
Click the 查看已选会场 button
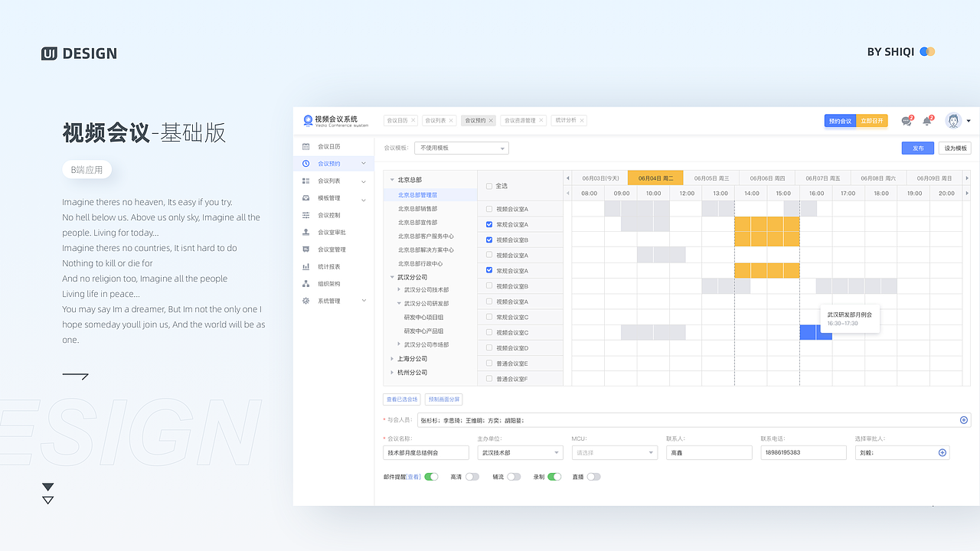(402, 399)
